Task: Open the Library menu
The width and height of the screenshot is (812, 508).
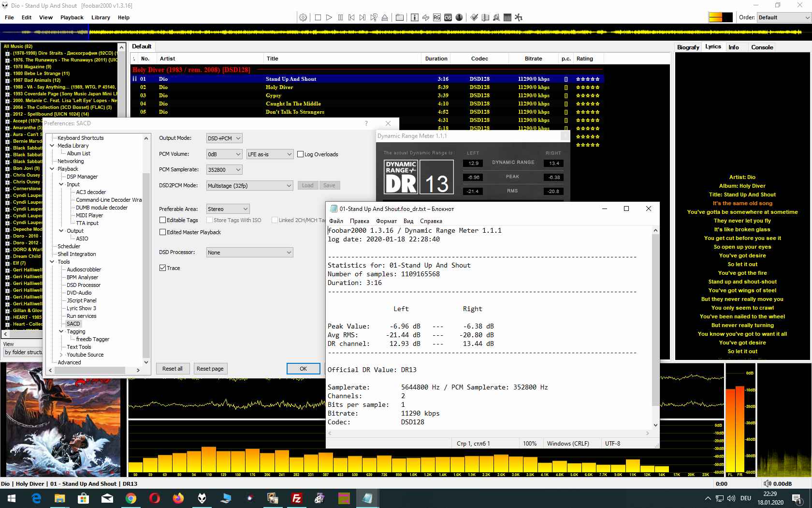Action: [101, 17]
